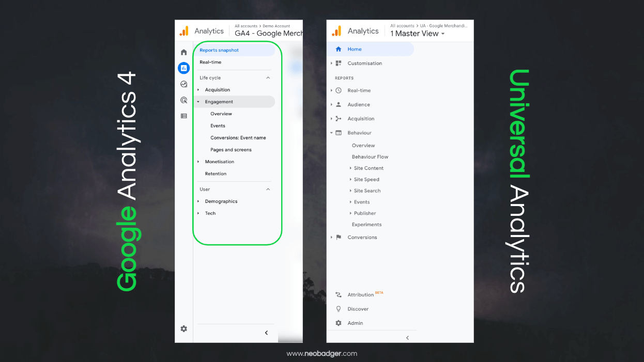Click the UA Customisation grid icon

(x=339, y=63)
